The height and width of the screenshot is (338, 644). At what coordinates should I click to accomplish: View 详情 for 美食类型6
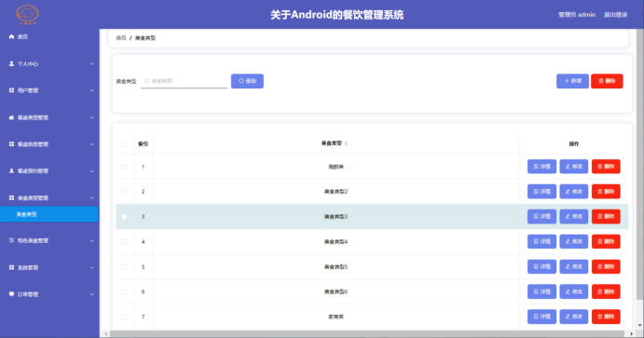(x=541, y=291)
